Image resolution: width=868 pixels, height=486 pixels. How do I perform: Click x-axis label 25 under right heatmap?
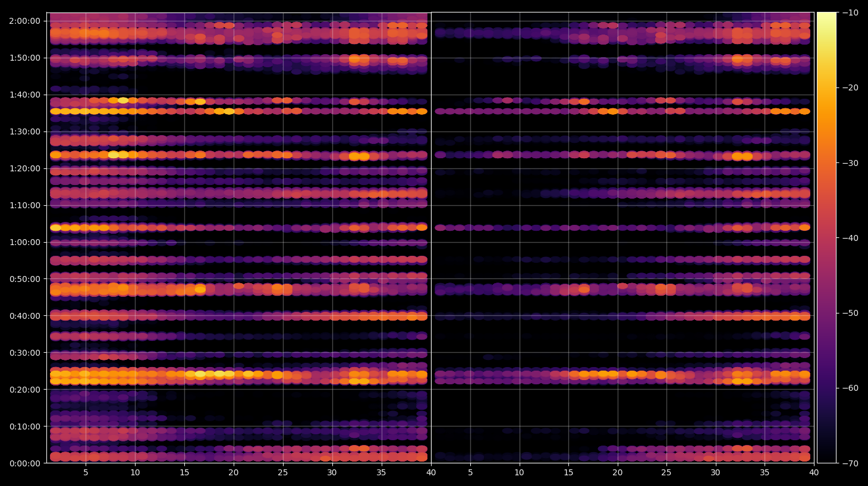tap(666, 472)
